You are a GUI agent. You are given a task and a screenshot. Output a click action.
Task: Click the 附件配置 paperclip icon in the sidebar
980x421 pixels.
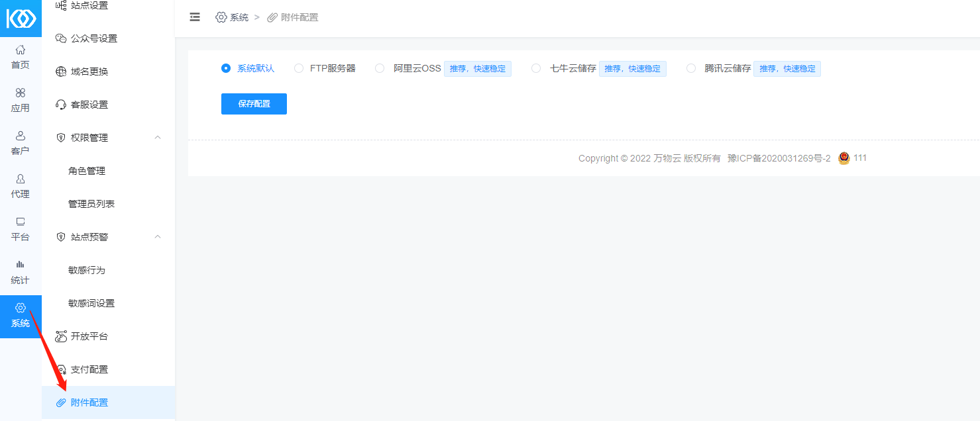point(61,402)
